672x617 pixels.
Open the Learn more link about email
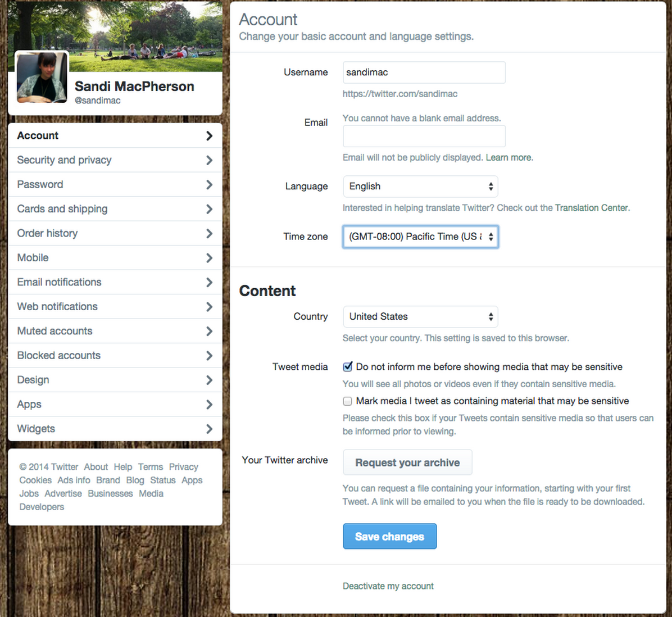tap(509, 158)
